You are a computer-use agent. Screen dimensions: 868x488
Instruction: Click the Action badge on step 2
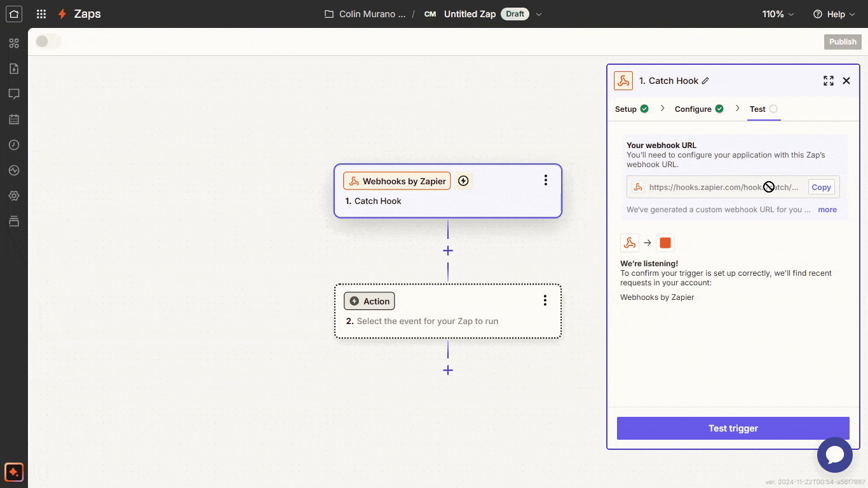[x=369, y=301]
